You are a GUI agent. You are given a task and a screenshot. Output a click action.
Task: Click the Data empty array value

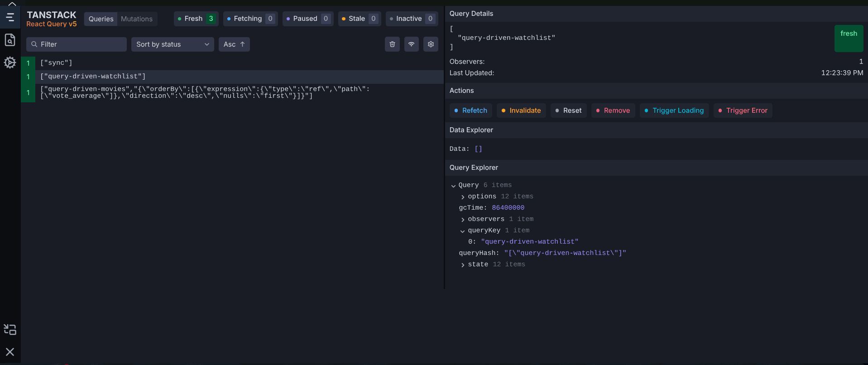click(478, 149)
